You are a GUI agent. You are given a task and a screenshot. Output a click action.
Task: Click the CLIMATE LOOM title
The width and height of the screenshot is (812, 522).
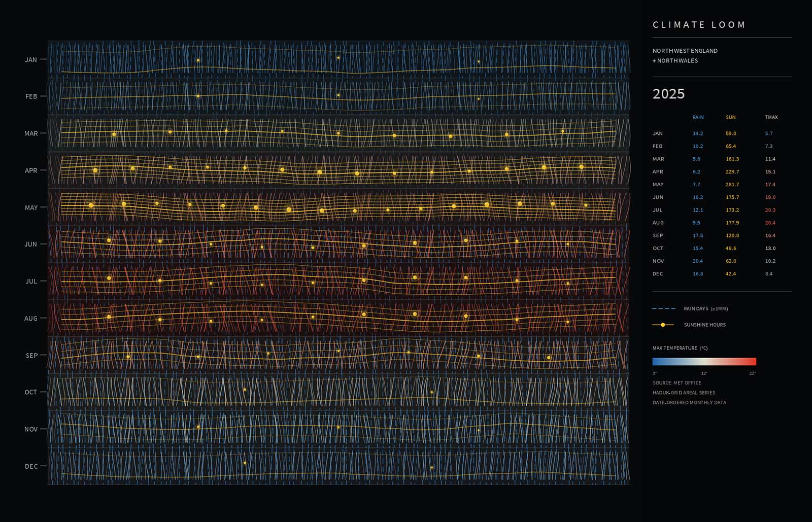pyautogui.click(x=699, y=25)
